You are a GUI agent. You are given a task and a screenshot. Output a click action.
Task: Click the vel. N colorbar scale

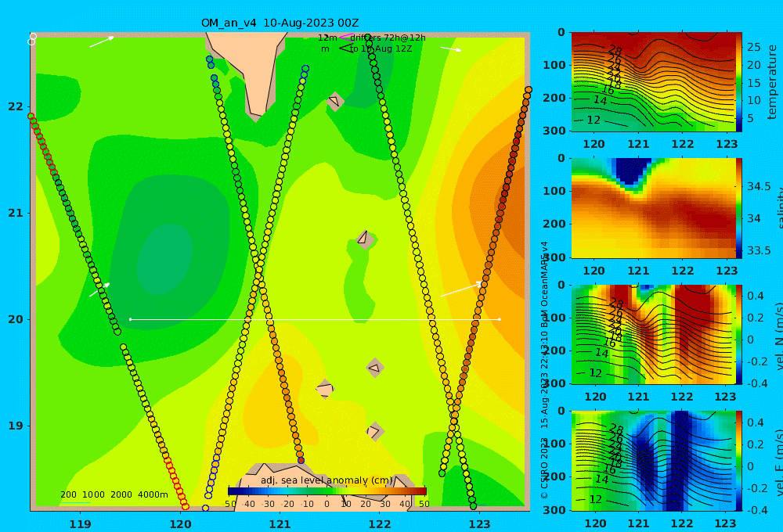(x=739, y=334)
